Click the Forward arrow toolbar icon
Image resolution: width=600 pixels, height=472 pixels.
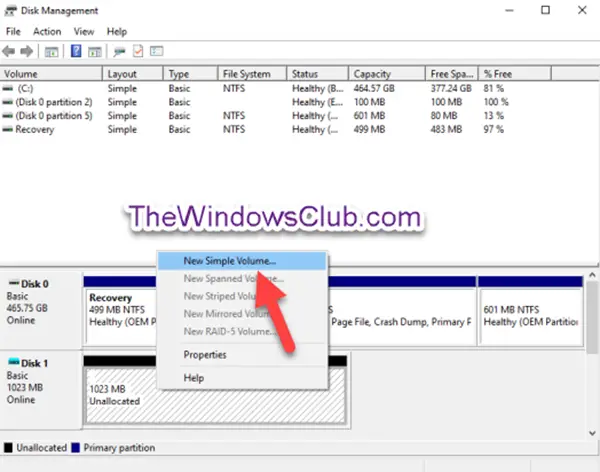pyautogui.click(x=26, y=51)
